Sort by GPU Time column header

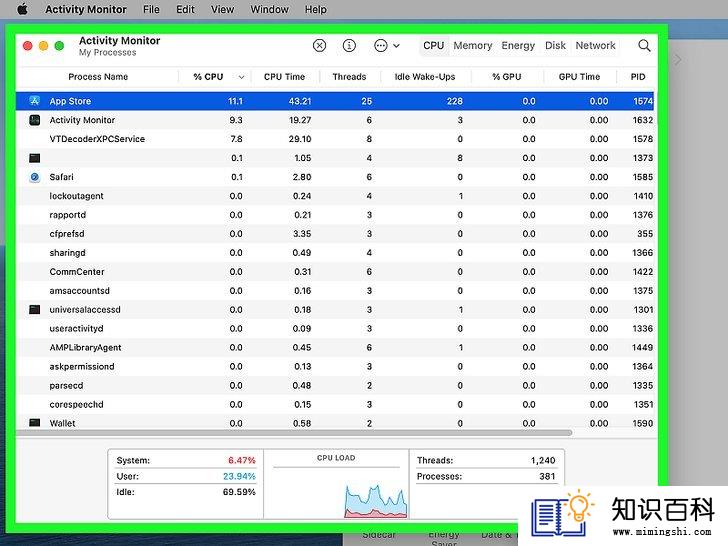point(579,77)
